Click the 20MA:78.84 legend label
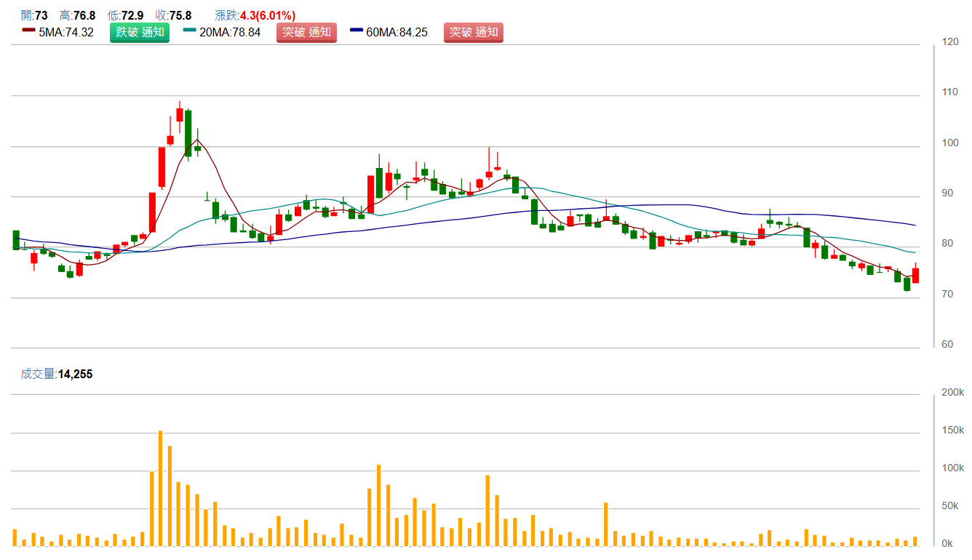Viewport: 972px width, 560px height. pyautogui.click(x=230, y=33)
